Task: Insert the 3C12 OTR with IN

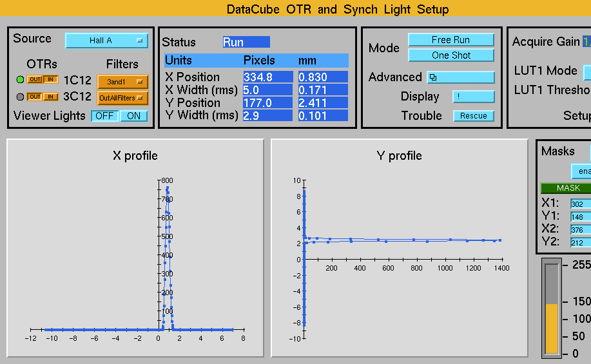Action: point(50,97)
